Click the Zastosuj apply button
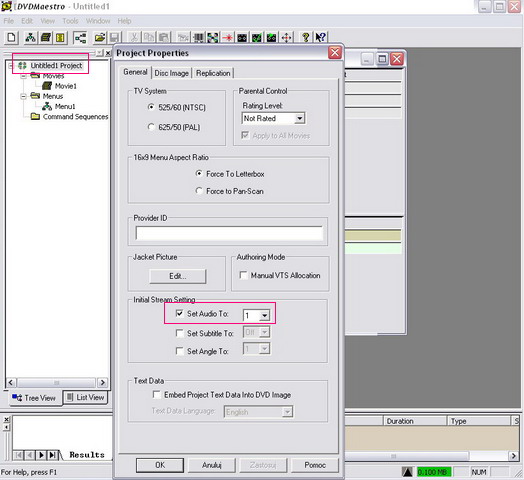524x480 pixels. pos(263,465)
